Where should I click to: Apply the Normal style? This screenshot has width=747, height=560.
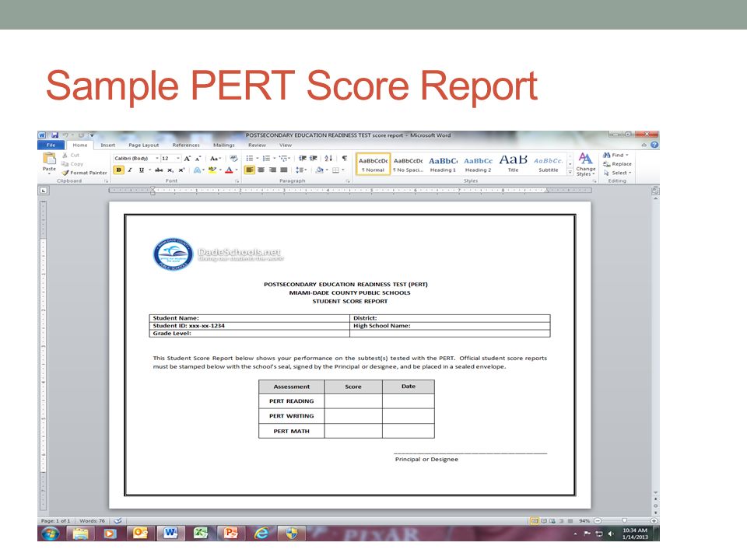pyautogui.click(x=373, y=164)
